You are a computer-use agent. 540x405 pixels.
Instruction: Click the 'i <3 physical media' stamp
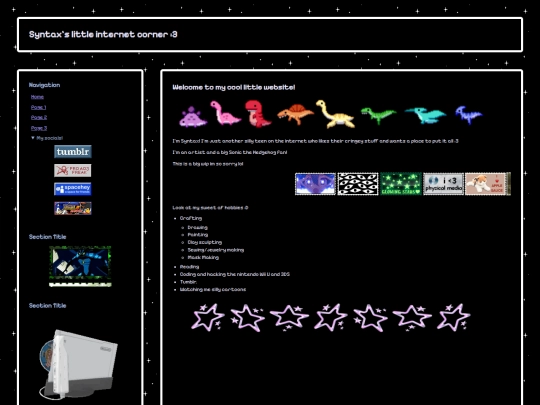tap(444, 184)
